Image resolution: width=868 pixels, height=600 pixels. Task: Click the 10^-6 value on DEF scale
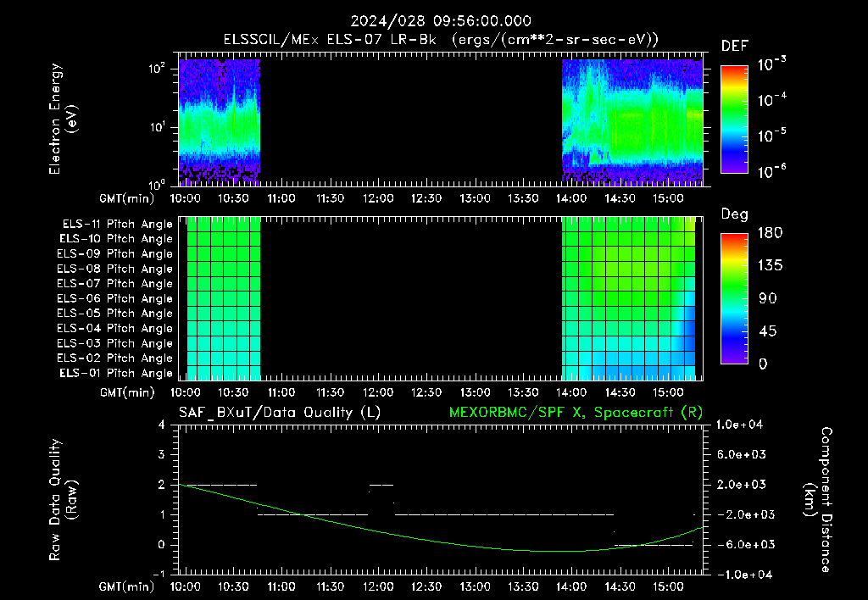[771, 170]
